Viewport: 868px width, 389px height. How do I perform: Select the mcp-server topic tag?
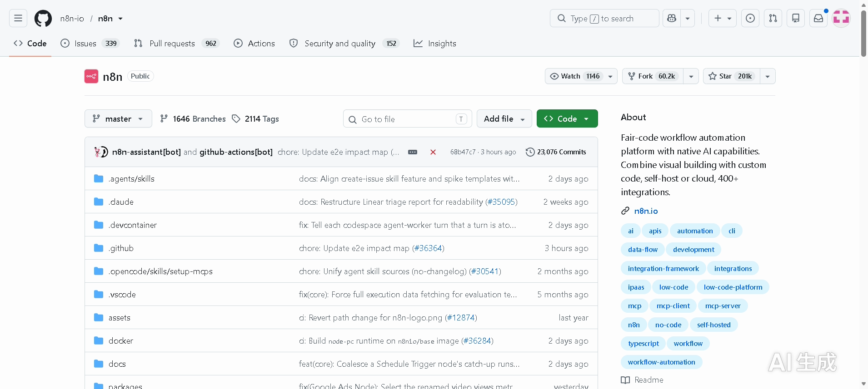[723, 306]
